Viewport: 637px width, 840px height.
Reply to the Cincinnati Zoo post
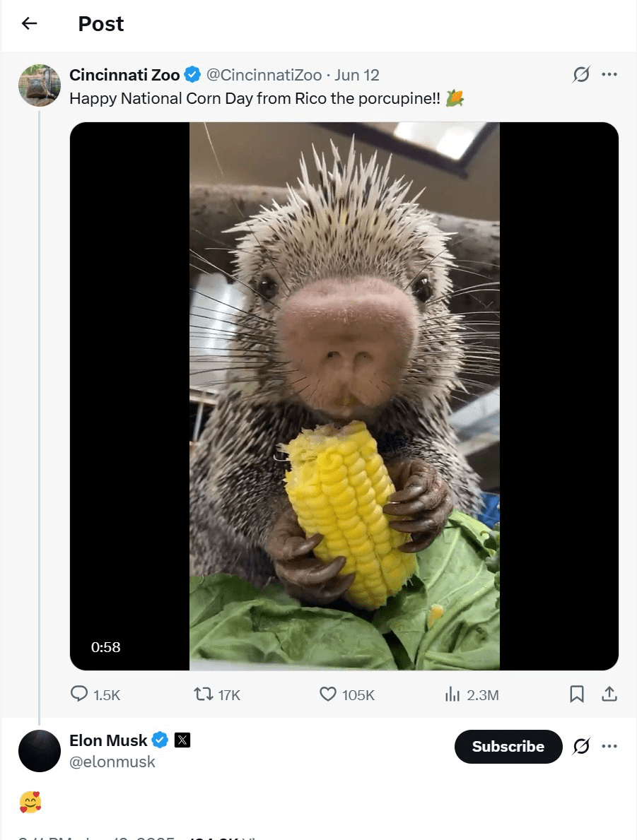click(95, 694)
